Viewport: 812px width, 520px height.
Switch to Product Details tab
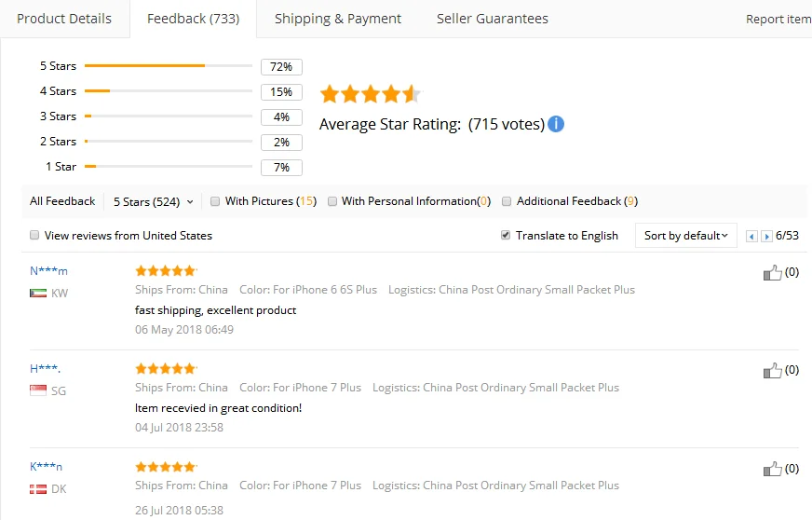click(x=64, y=19)
